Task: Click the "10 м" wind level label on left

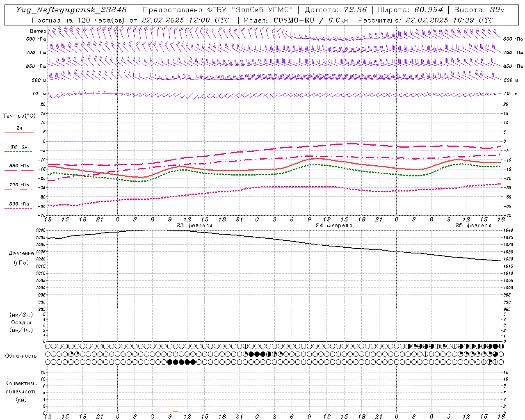Action: (39, 94)
